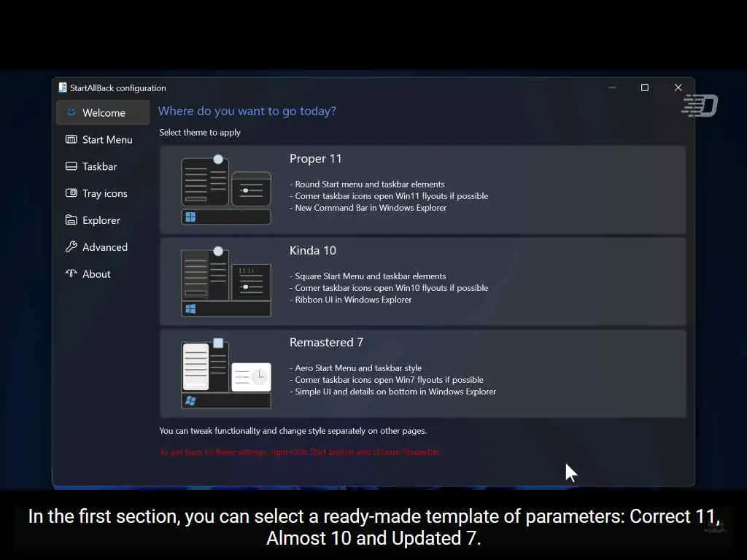Viewport: 747px width, 560px height.
Task: Click 'You can tweak functionality' note text
Action: click(x=293, y=431)
